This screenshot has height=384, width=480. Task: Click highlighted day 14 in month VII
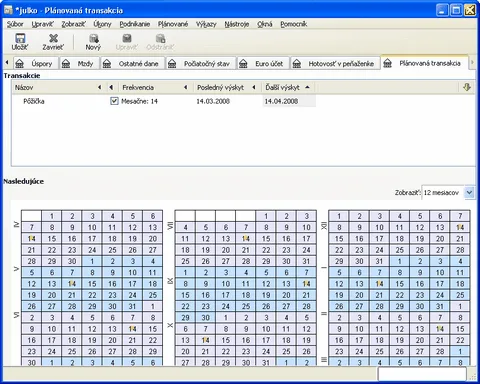point(246,239)
